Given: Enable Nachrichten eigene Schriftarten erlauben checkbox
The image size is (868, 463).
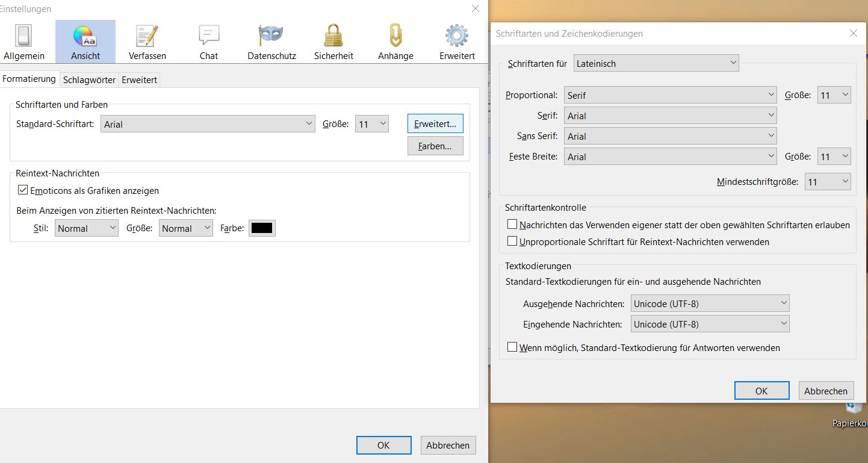Looking at the screenshot, I should [x=512, y=225].
